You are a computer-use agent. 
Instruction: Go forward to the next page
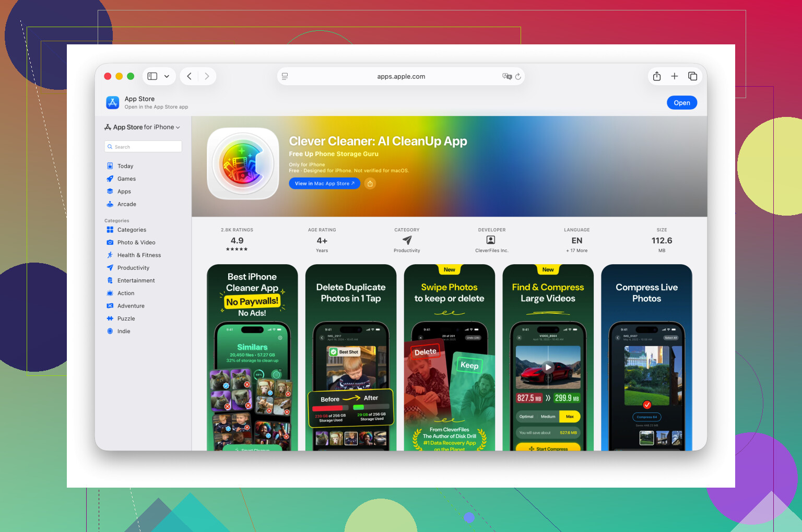(x=207, y=76)
